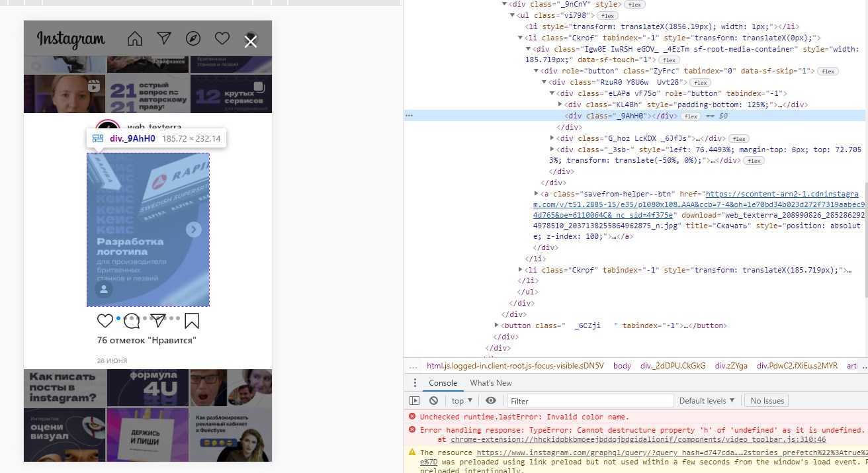The width and height of the screenshot is (868, 473).
Task: Open activity feed heart icon in header
Action: [x=222, y=39]
